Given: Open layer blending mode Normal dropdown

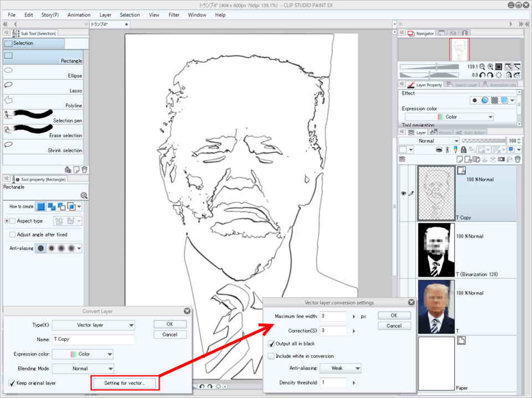Looking at the screenshot, I should (x=429, y=141).
